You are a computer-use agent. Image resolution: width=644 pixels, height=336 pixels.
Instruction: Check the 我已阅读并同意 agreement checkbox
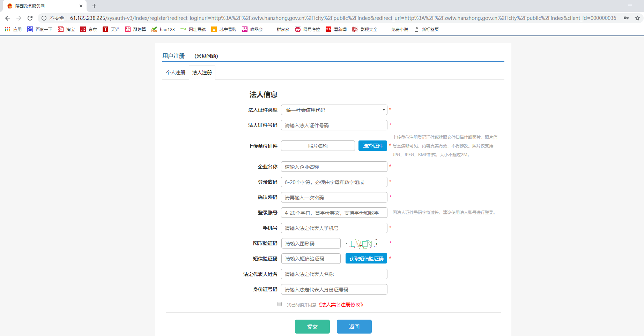point(279,304)
